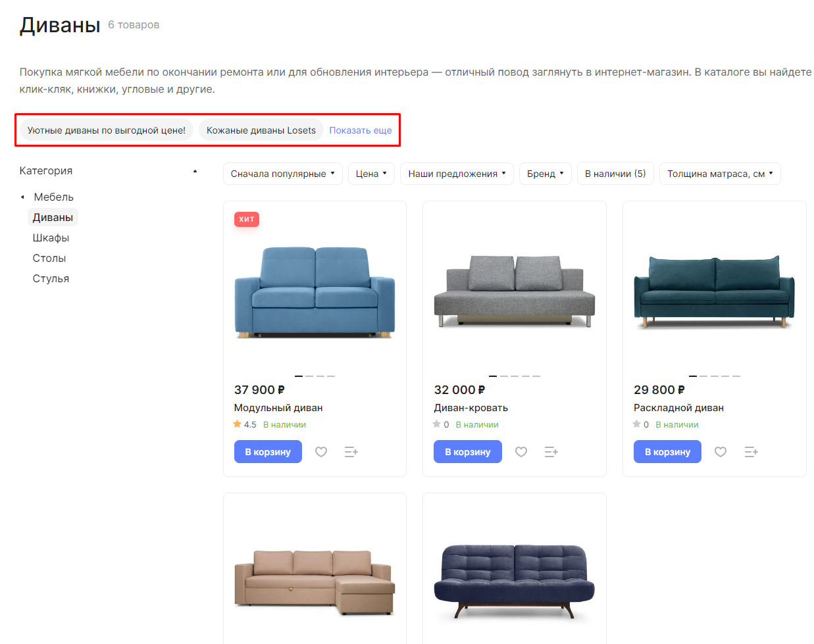
Task: Click heart icon for Раскладной диван
Action: pos(721,452)
